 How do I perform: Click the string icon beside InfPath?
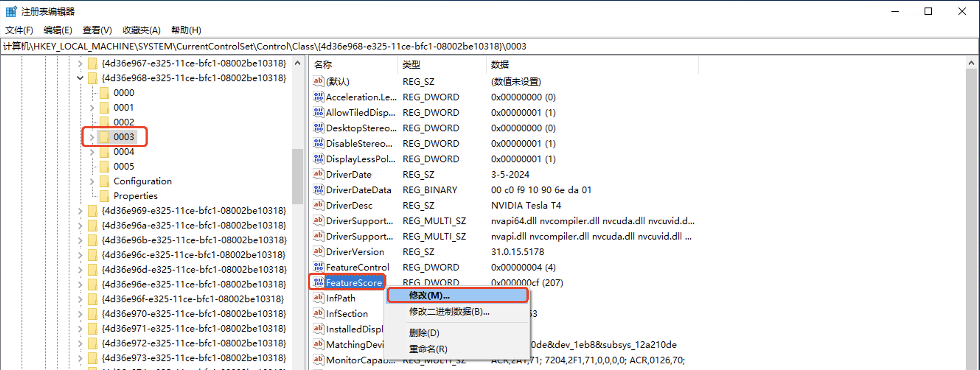pos(318,298)
